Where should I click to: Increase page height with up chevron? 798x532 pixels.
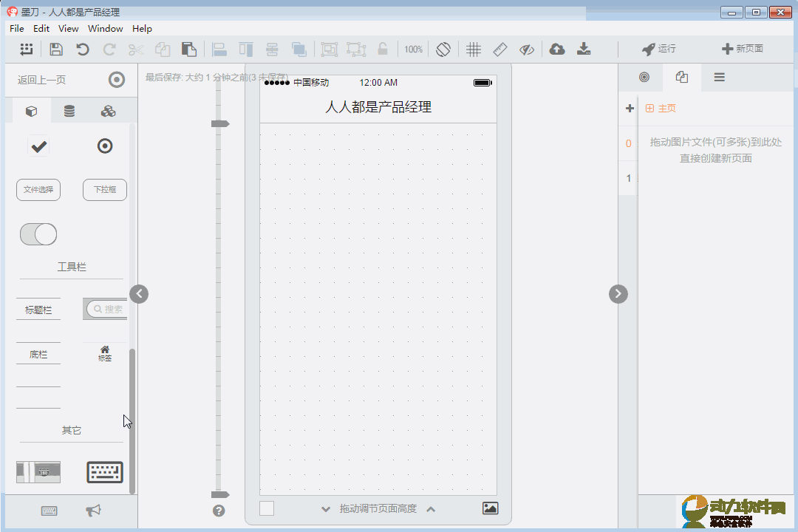431,509
